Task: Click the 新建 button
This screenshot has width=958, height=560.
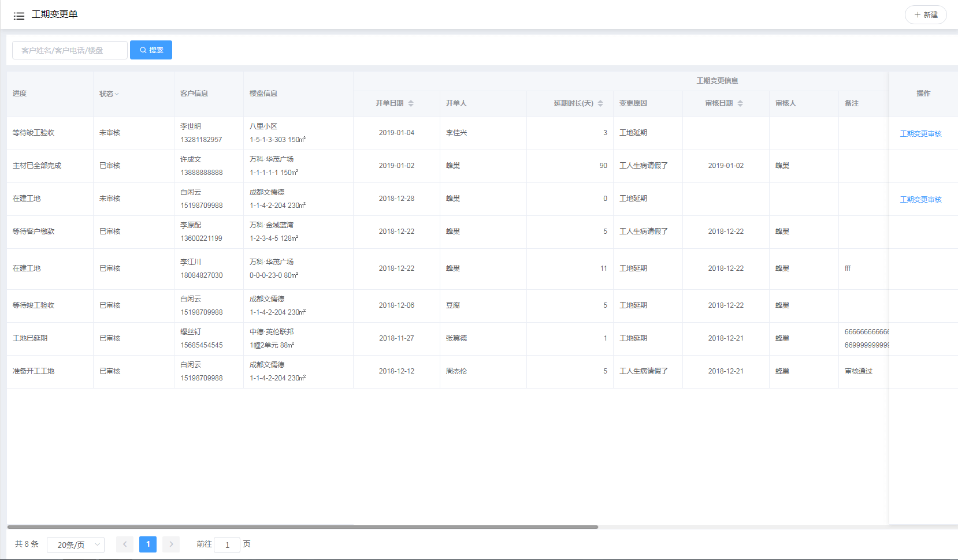Action: coord(926,15)
